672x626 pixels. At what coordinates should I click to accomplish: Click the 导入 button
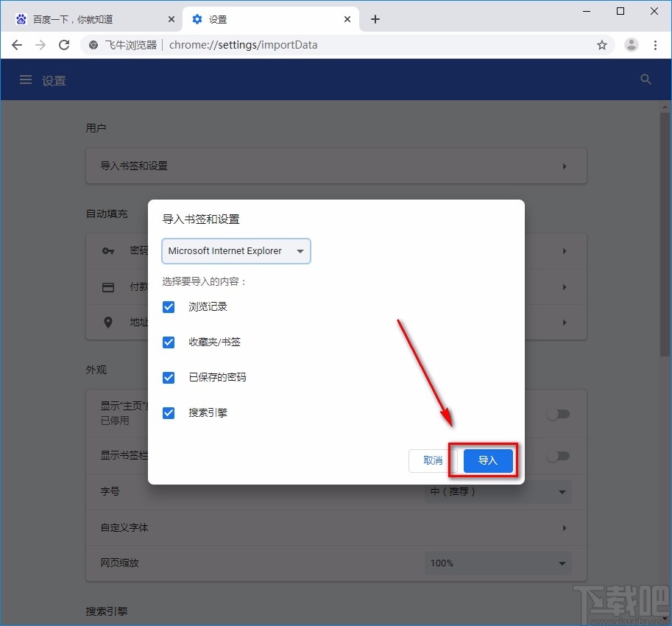pos(488,460)
